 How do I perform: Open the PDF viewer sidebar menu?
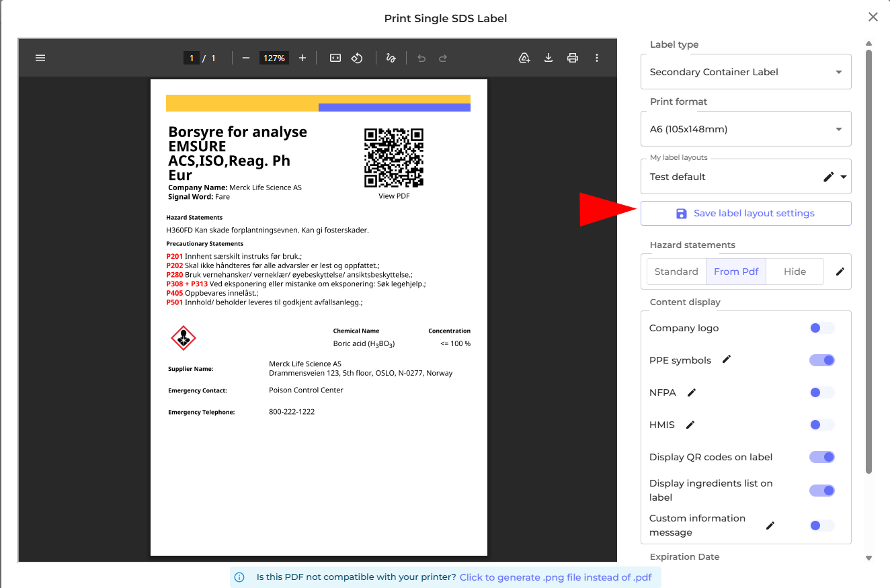[40, 58]
